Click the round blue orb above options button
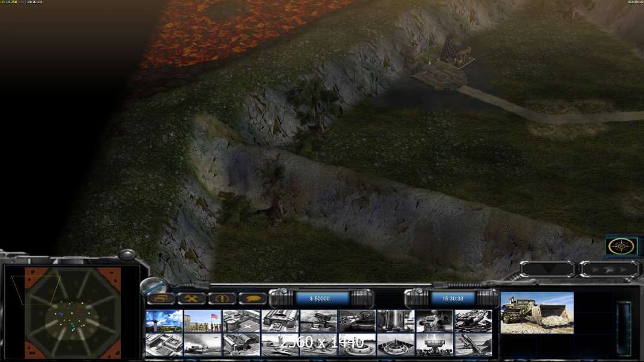This screenshot has height=362, width=644. [153, 285]
